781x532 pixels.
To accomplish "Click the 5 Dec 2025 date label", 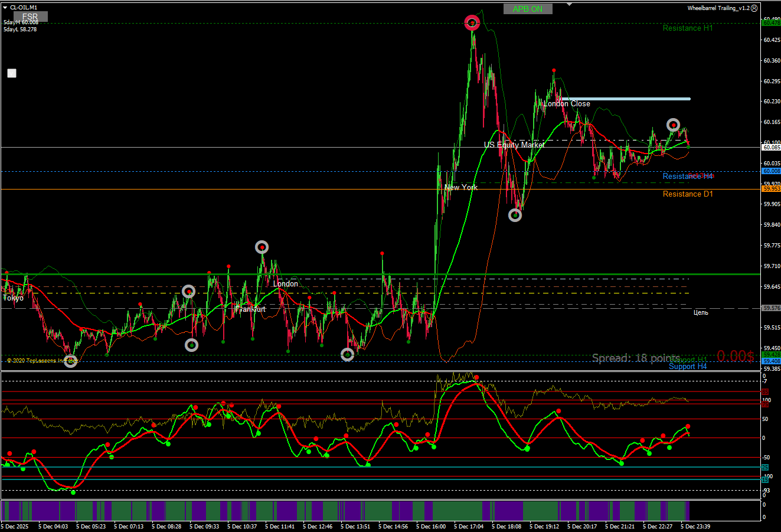I will [x=14, y=526].
